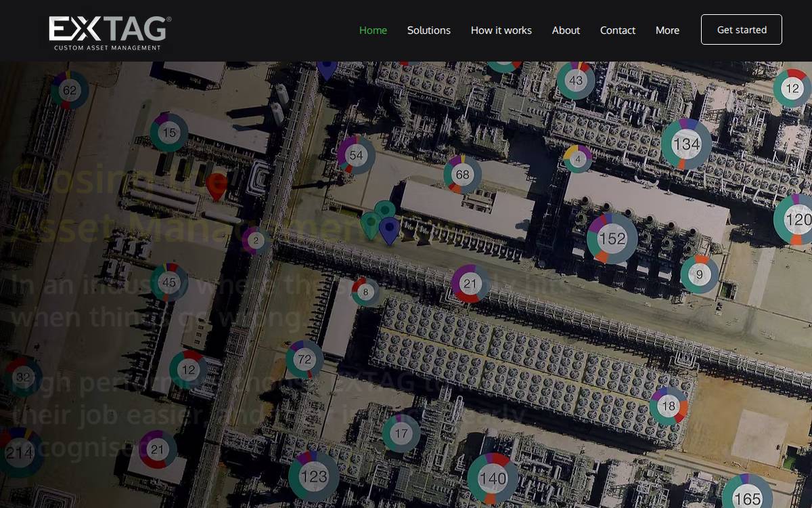Open the Solutions menu item

coord(429,30)
